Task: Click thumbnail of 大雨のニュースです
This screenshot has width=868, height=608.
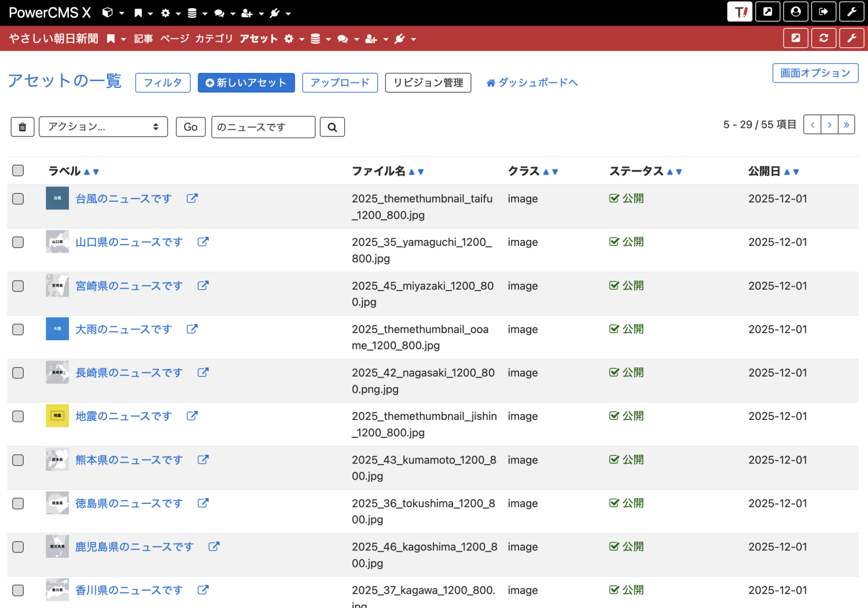Action: tap(57, 329)
